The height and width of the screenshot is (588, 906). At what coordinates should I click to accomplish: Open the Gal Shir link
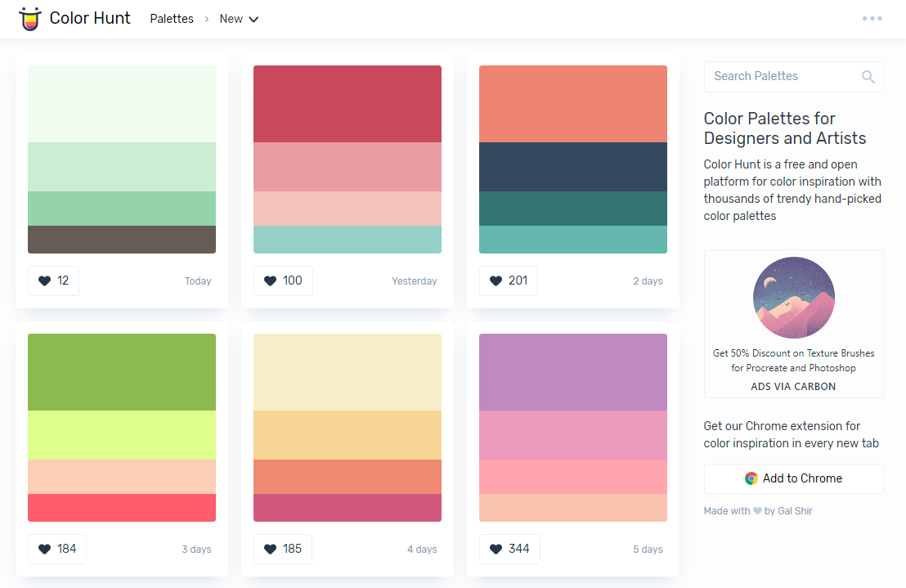(x=795, y=511)
